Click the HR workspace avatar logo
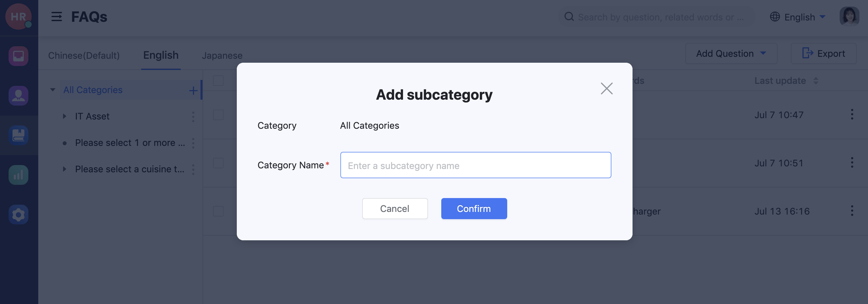This screenshot has width=868, height=304. coord(18,17)
